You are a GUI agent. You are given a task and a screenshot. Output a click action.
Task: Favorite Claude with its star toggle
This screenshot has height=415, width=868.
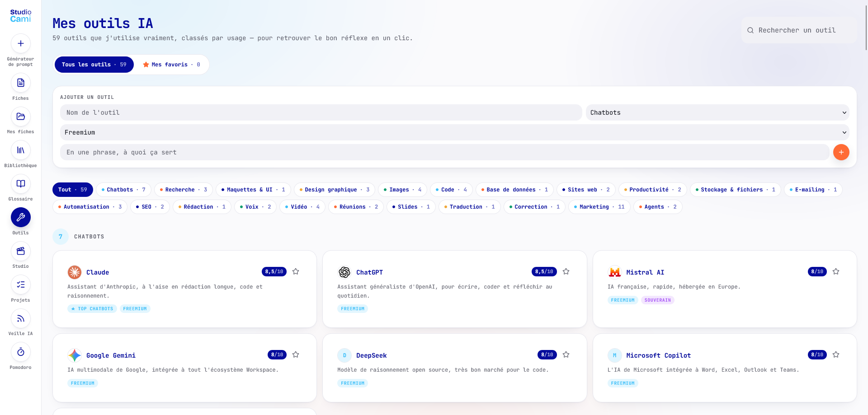[296, 271]
